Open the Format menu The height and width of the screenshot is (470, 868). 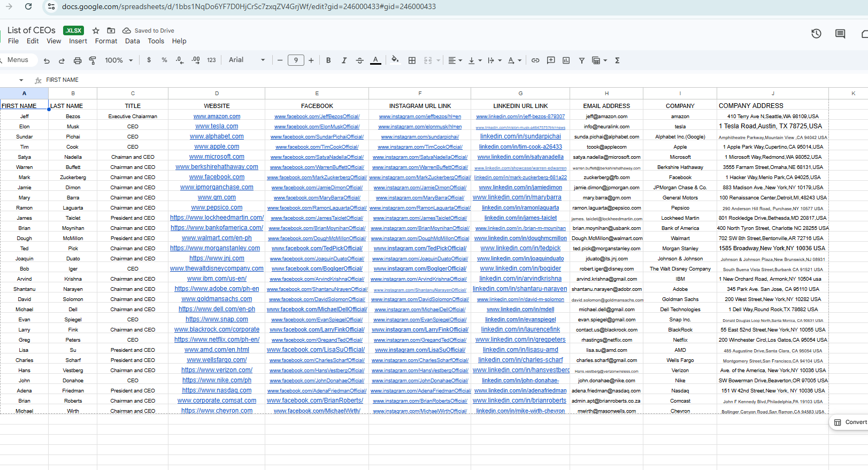[106, 41]
